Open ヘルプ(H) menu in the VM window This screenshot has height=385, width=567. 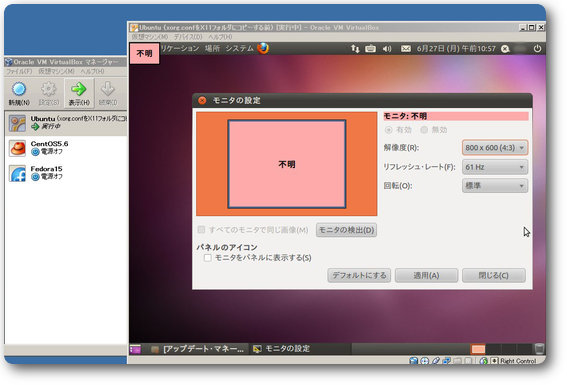[x=220, y=37]
